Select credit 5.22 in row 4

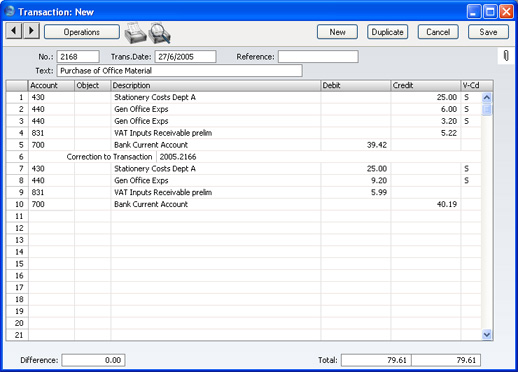[x=449, y=133]
